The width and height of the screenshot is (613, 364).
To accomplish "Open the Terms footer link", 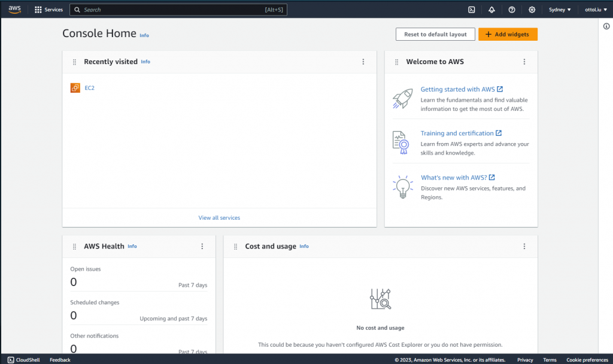I will [x=550, y=360].
